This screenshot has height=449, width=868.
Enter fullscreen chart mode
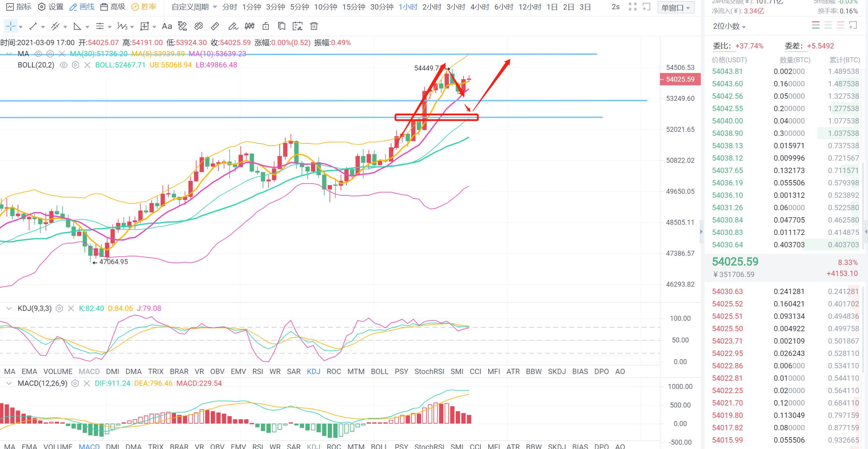pos(633,7)
